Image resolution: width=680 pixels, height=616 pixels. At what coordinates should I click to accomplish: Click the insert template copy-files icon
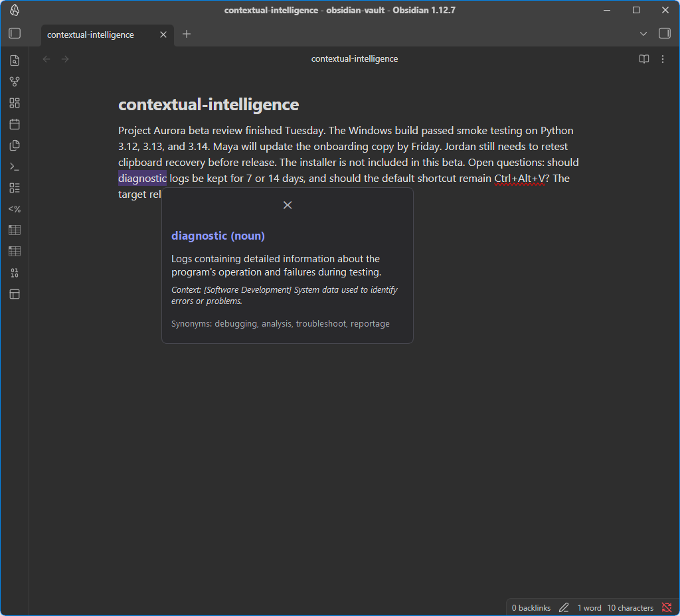[15, 145]
